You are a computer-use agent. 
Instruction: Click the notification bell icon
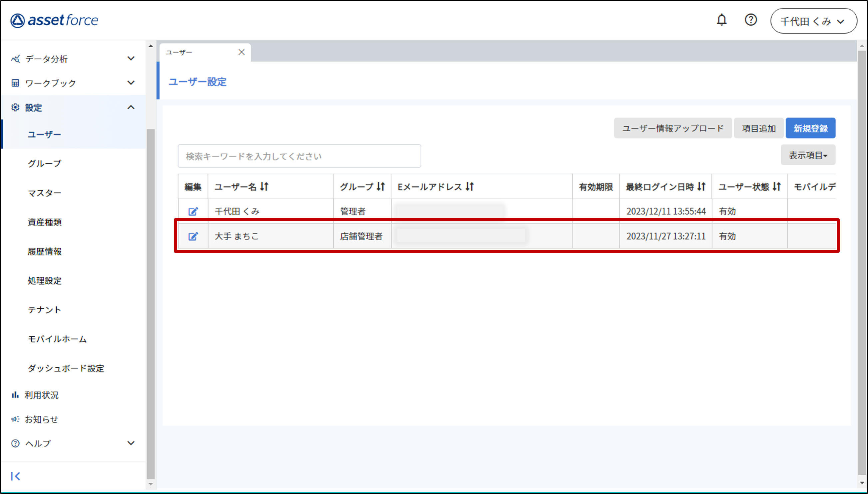point(722,20)
